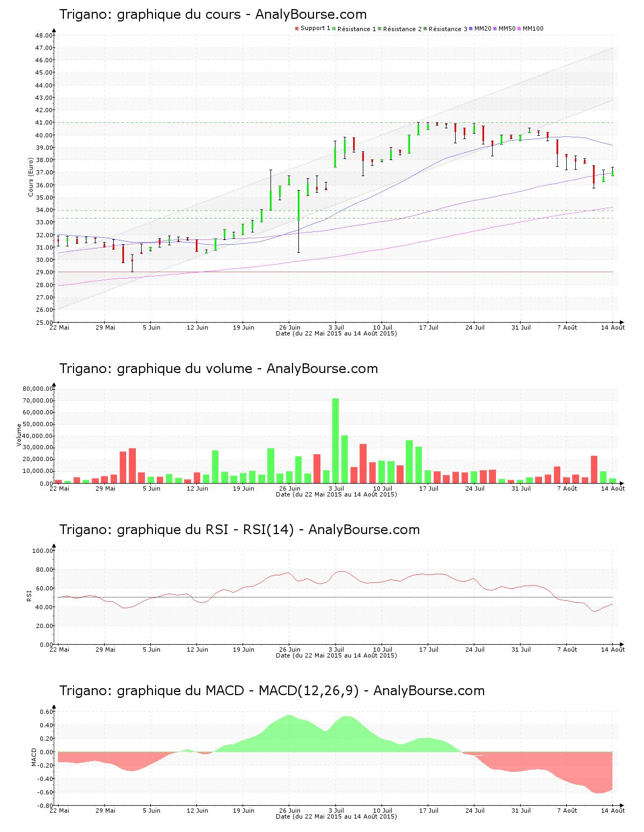Click the 50,000.00 volume axis label

pyautogui.click(x=38, y=424)
